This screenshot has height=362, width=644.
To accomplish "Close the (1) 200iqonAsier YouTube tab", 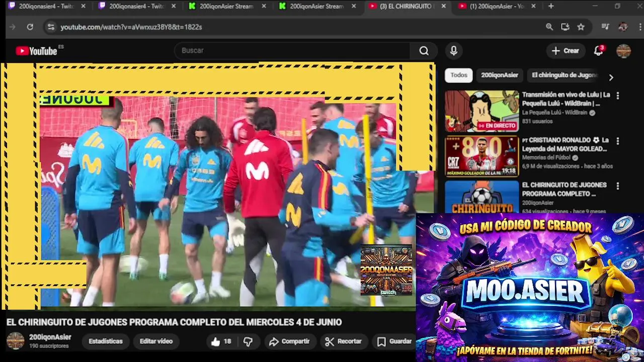I will pos(533,6).
